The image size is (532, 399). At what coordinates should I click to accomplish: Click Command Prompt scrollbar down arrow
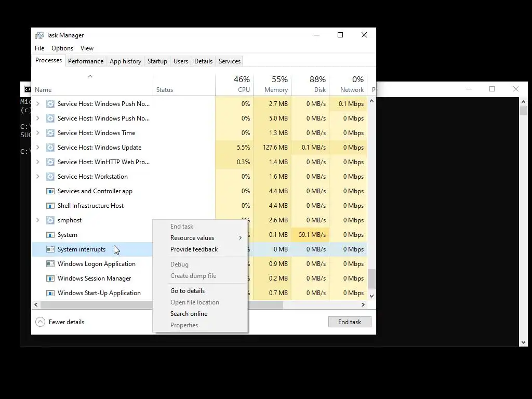pyautogui.click(x=523, y=342)
